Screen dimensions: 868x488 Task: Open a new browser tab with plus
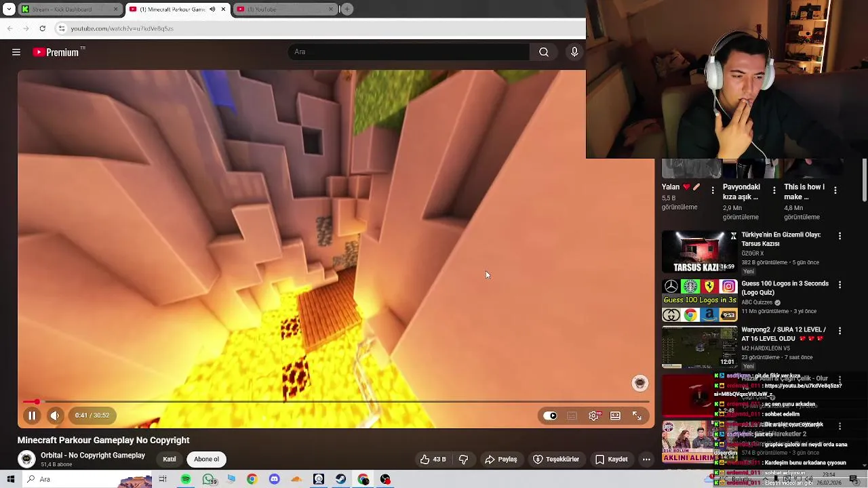click(x=347, y=9)
